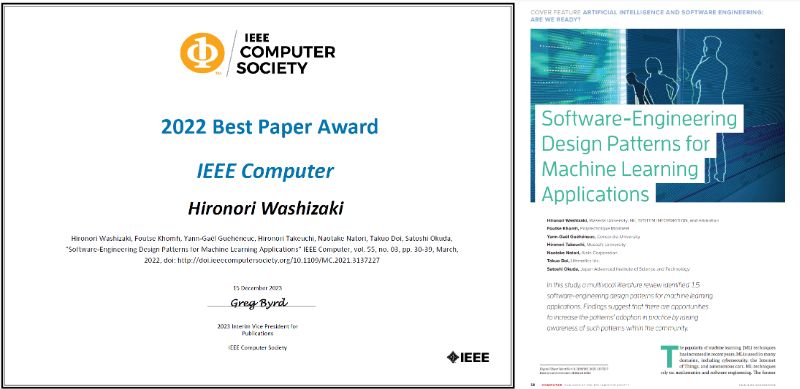Click the COVER FEATURE header text
This screenshot has width=800, height=389.
pos(647,14)
